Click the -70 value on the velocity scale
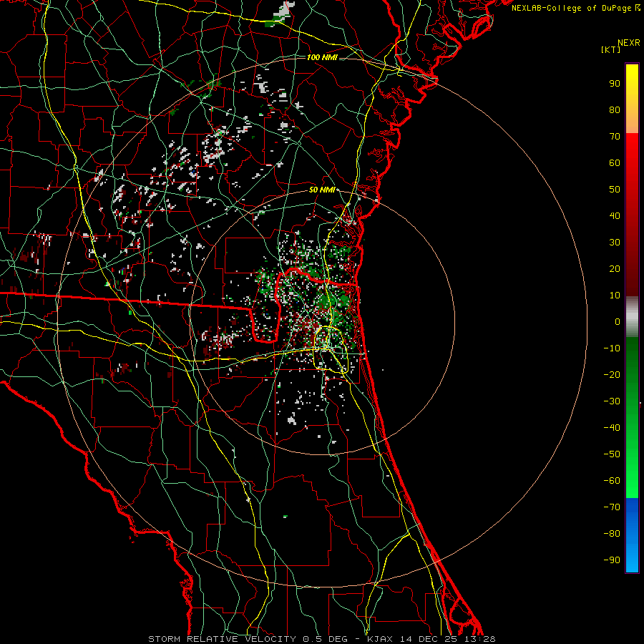 612,507
